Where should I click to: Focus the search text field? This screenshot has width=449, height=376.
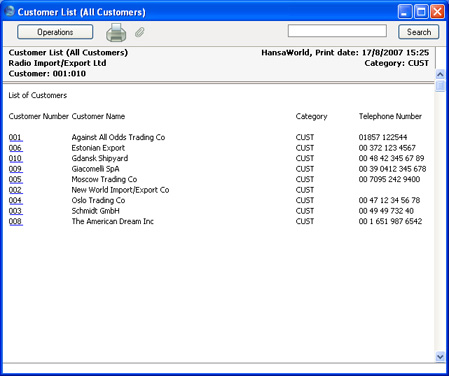click(337, 31)
